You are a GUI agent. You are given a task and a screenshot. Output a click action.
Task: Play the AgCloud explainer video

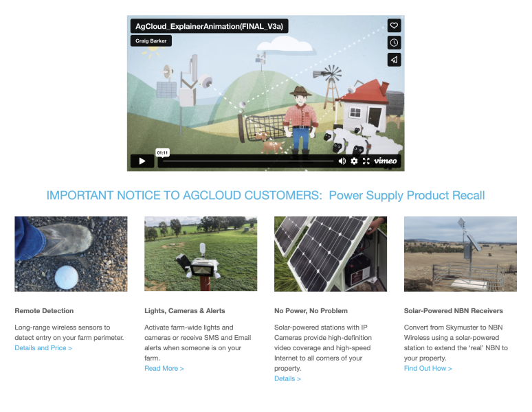142,161
